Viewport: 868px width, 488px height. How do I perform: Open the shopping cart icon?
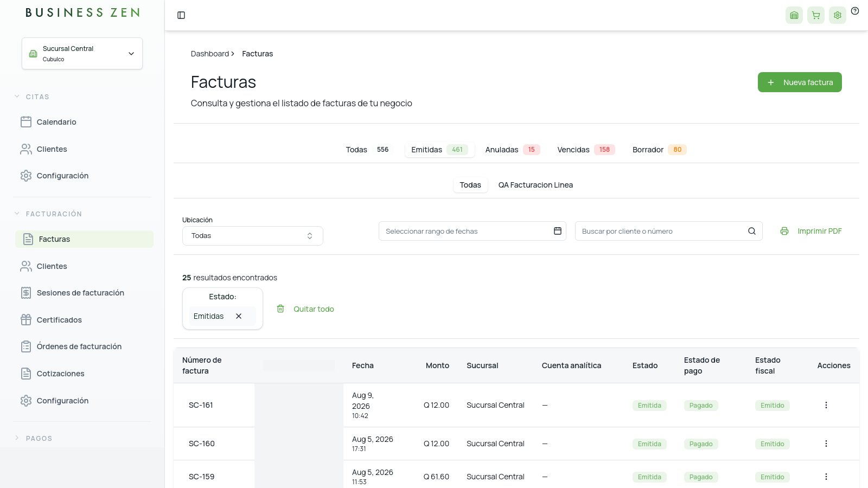[x=816, y=15]
